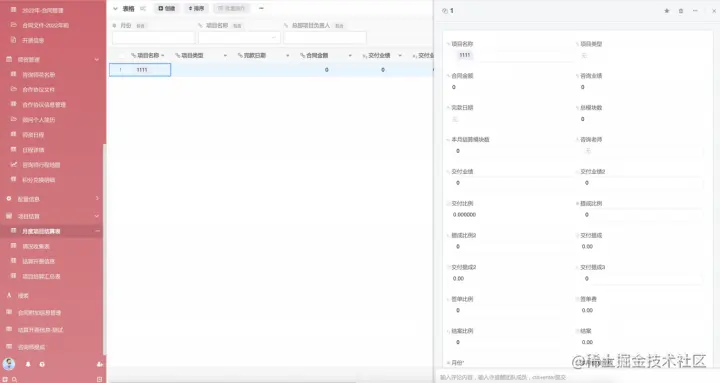The height and width of the screenshot is (383, 720).
Task: Open 合作协议文件 sidebar item
Action: click(39, 90)
